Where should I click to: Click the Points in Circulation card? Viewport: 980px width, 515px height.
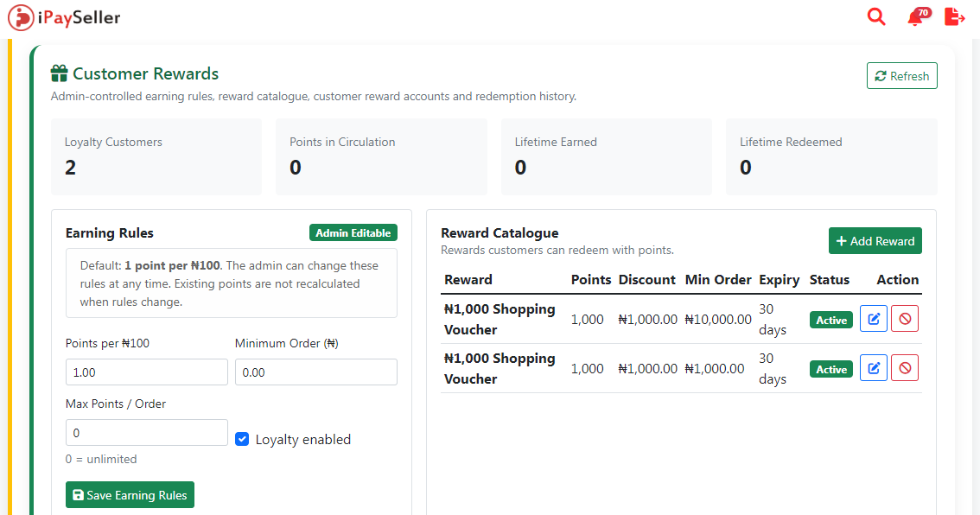(381, 157)
